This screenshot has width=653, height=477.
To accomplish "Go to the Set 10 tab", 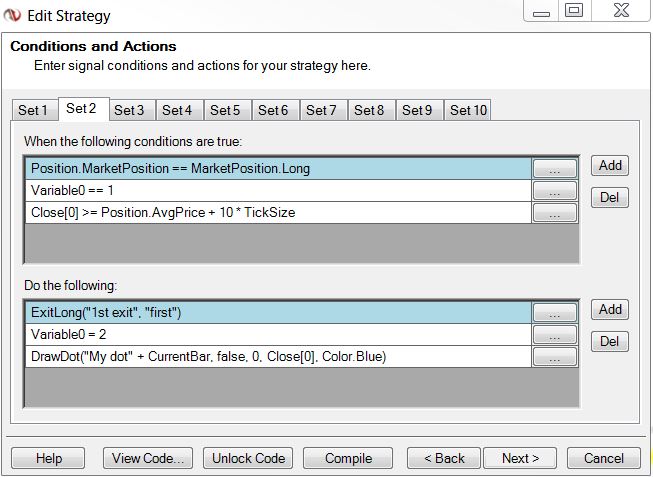I will click(468, 110).
